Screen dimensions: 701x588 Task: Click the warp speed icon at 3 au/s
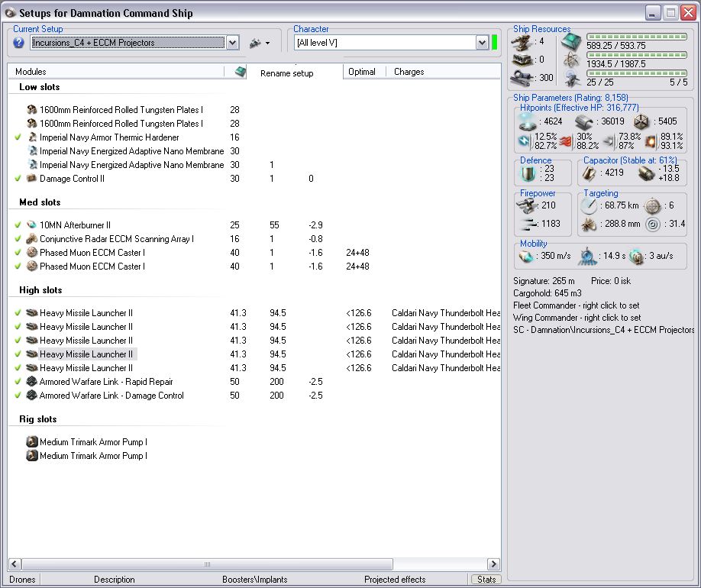pos(636,257)
